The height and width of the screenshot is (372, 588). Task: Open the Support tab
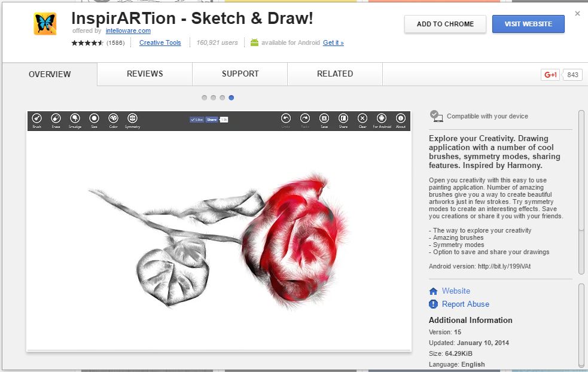[240, 74]
